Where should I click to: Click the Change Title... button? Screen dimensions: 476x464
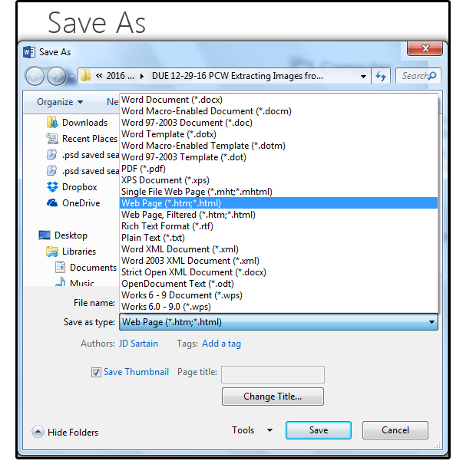(x=273, y=397)
